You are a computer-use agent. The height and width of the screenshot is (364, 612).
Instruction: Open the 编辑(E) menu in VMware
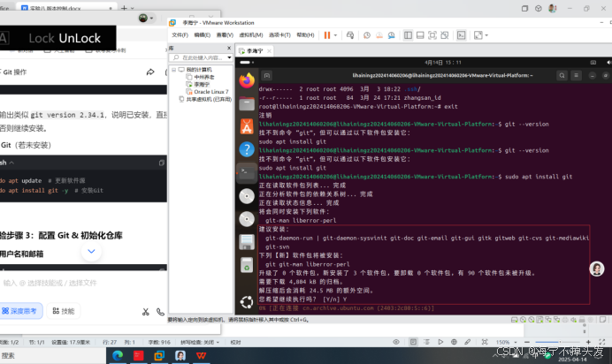tap(203, 35)
